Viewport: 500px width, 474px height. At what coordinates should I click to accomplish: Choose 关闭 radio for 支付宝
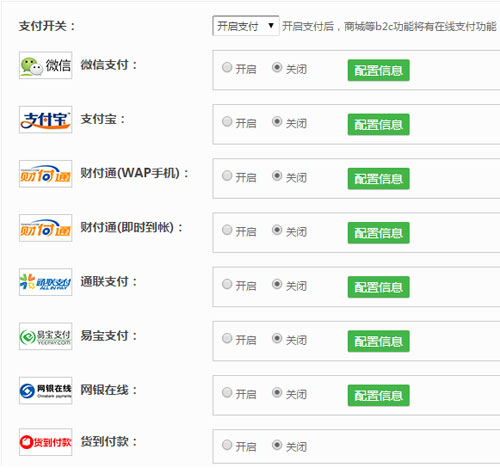pyautogui.click(x=277, y=122)
